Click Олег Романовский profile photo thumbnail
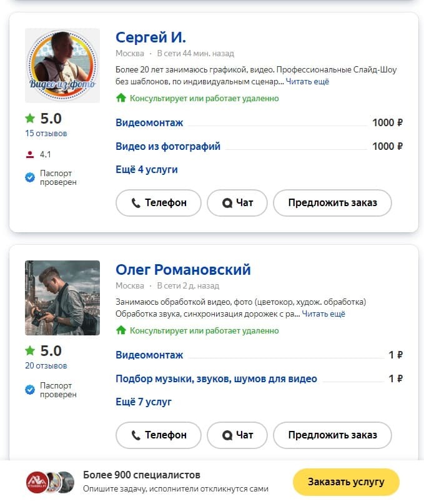Screen dimensions: 424x504 point(62,298)
